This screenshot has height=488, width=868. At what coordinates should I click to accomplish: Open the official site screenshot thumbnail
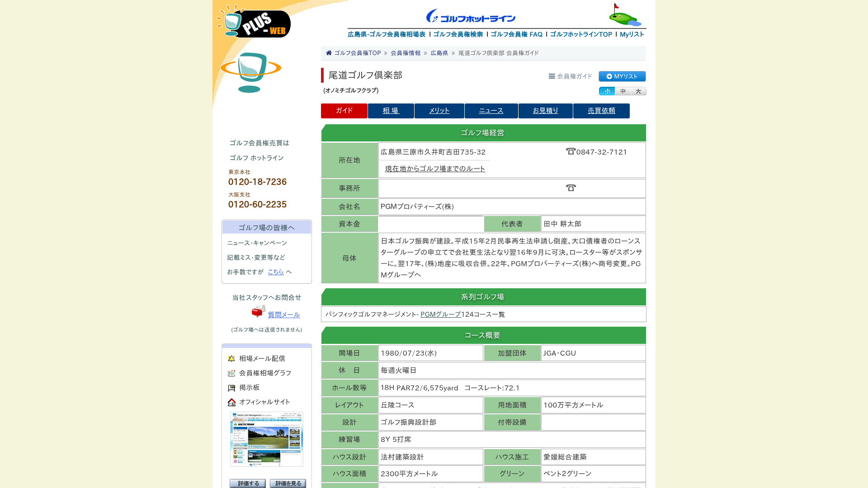point(267,439)
